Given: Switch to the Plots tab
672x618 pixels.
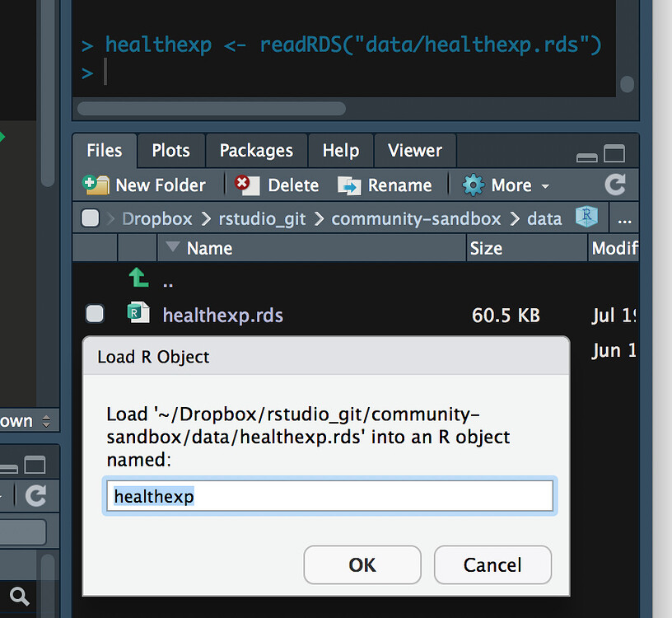Looking at the screenshot, I should tap(170, 151).
